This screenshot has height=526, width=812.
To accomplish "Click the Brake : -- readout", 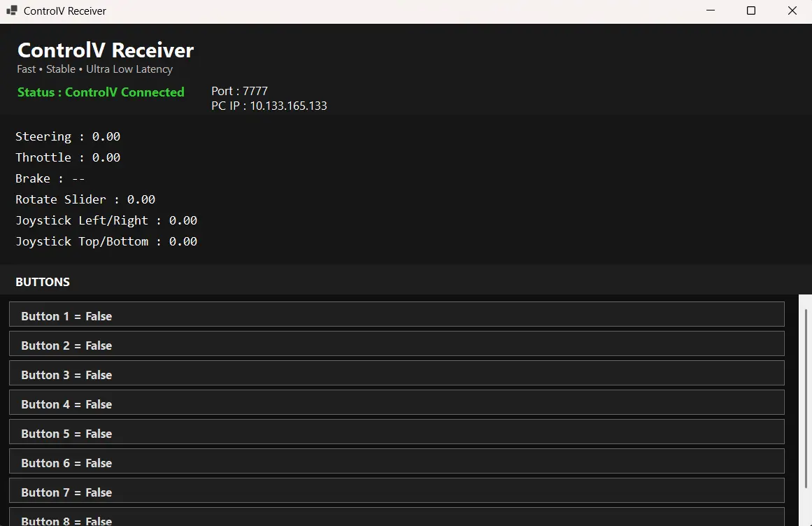I will click(50, 178).
